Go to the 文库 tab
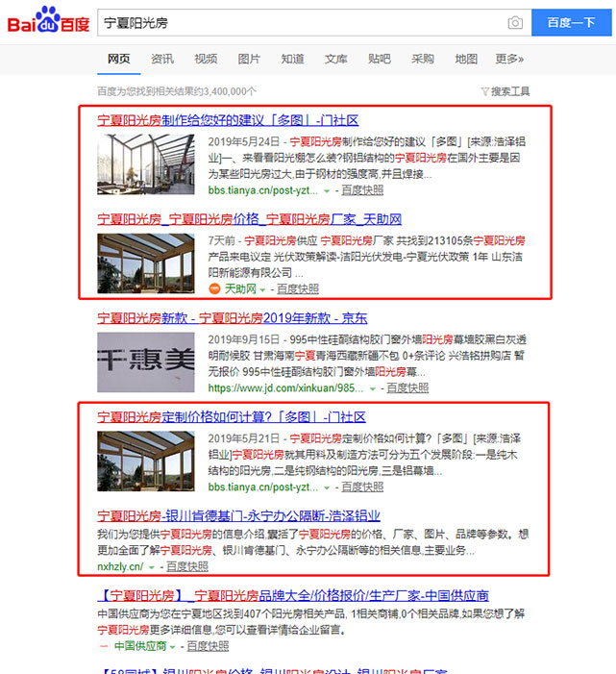616x674 pixels. pyautogui.click(x=336, y=59)
